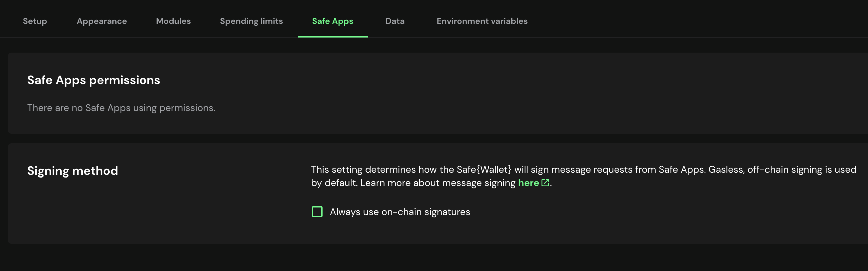
Task: Click the "Safe Apps permissions" heading
Action: [x=93, y=80]
